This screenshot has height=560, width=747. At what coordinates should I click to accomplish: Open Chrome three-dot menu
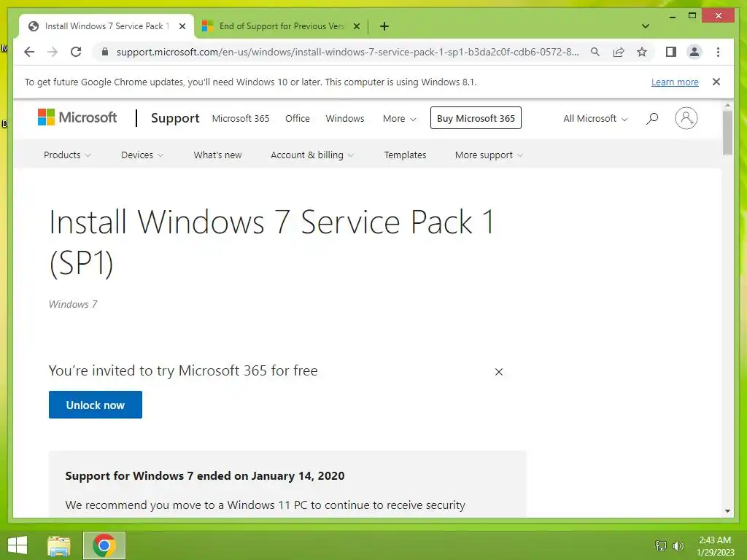click(x=718, y=52)
